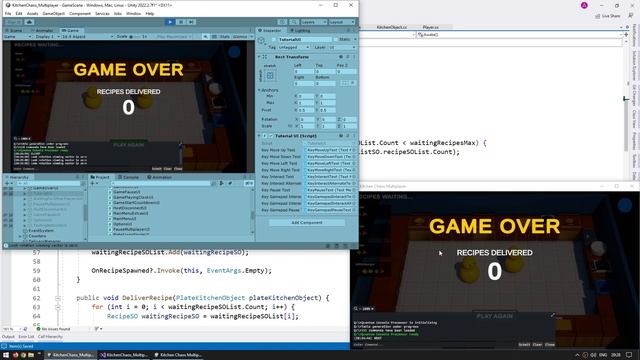Open Rect Transform preset settings icon

tap(347, 57)
